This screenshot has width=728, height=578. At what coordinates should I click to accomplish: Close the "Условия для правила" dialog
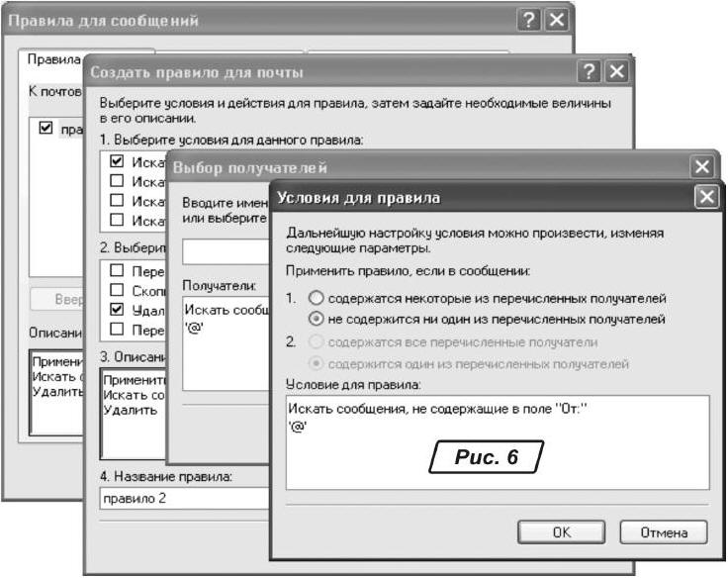(705, 196)
